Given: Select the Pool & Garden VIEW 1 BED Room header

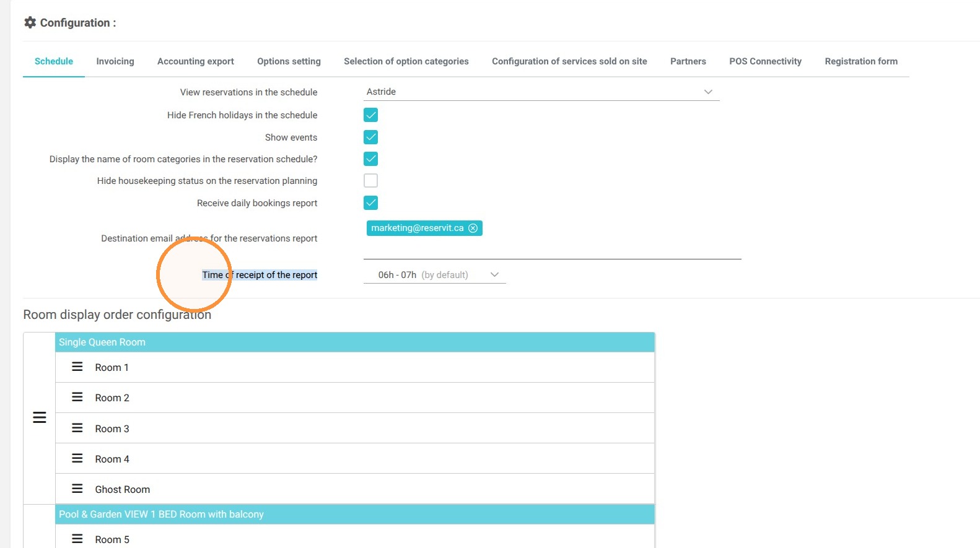Looking at the screenshot, I should (x=355, y=515).
